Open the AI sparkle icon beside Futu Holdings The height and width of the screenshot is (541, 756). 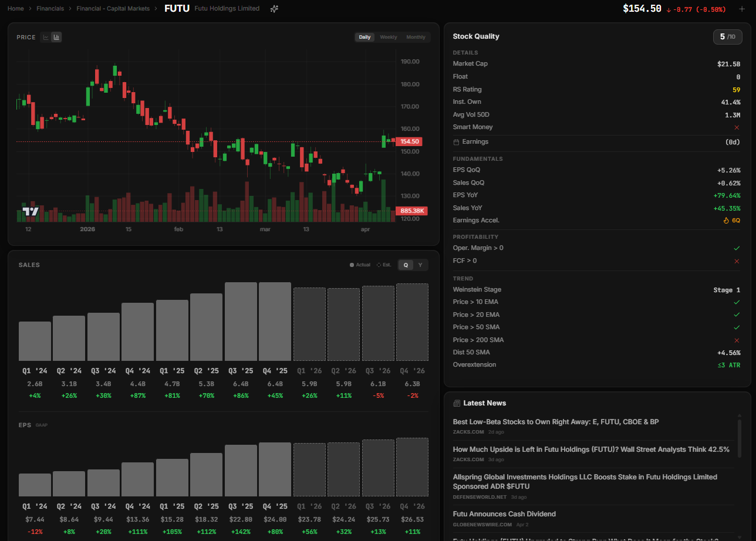tap(274, 9)
